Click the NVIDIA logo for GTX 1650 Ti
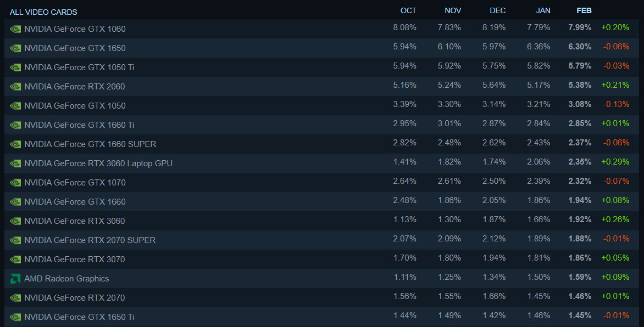This screenshot has height=327, width=644. click(x=15, y=317)
